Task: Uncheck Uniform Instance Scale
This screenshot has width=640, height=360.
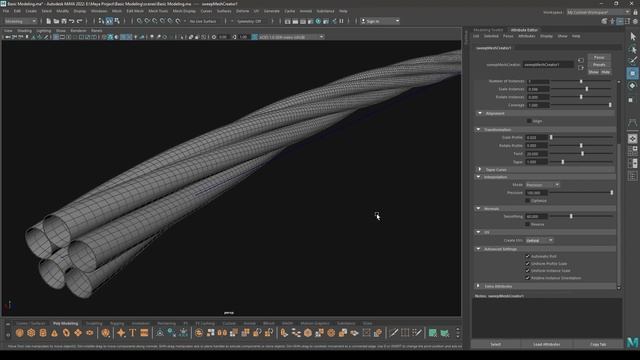Action: point(528,271)
